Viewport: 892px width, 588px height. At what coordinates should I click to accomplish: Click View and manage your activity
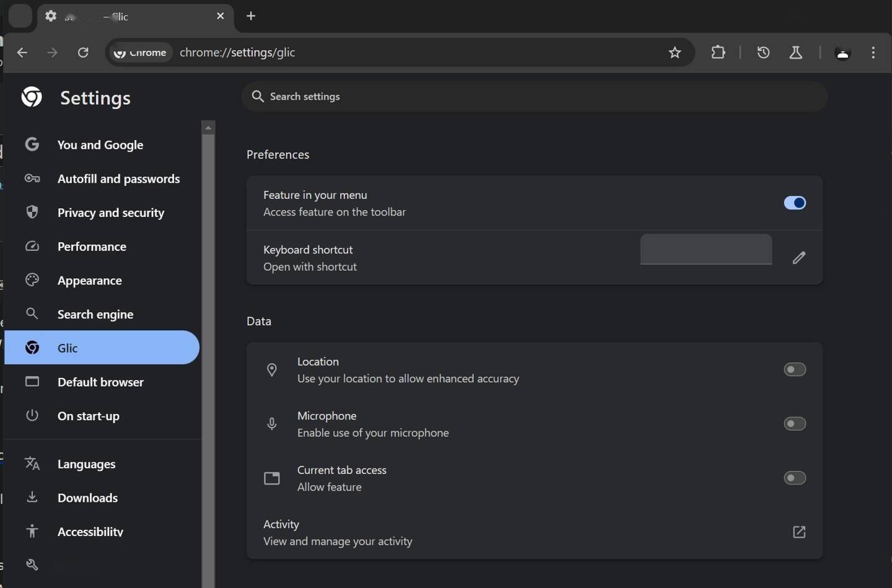(338, 542)
